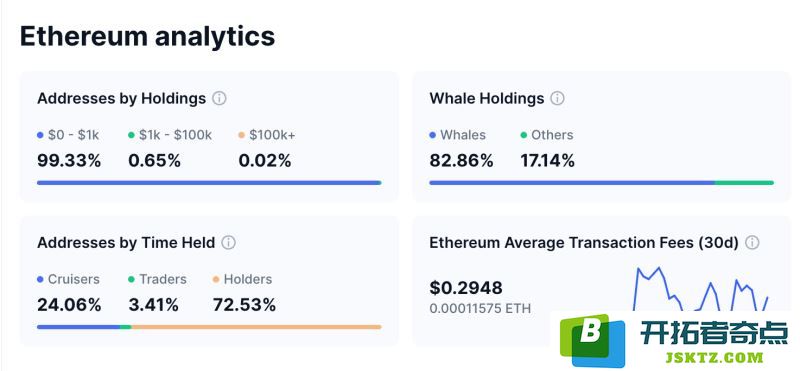Image resolution: width=800 pixels, height=371 pixels.
Task: Click the green Others segment of holdings bar
Action: [744, 183]
